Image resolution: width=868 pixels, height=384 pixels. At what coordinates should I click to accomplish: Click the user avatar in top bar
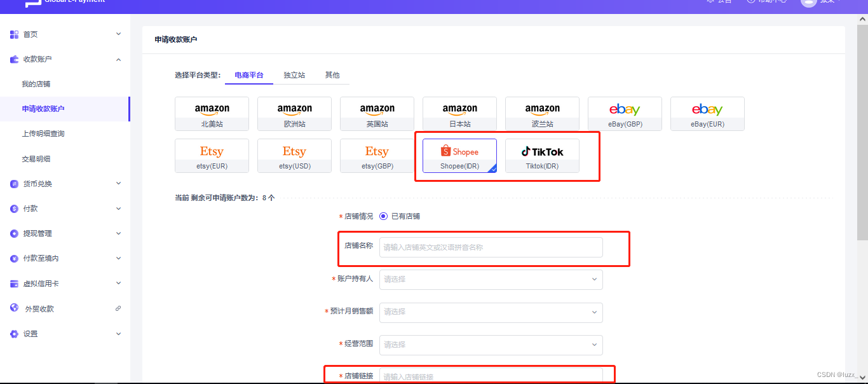808,2
